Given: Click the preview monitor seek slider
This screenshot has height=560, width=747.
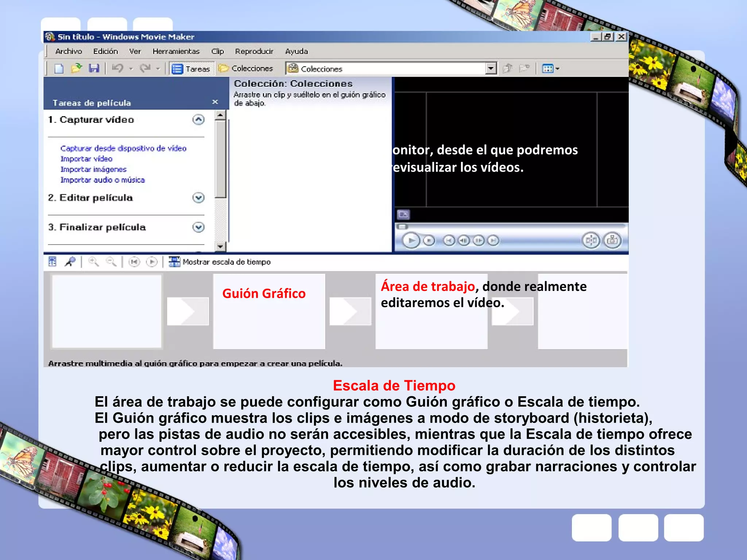Looking at the screenshot, I should (402, 226).
